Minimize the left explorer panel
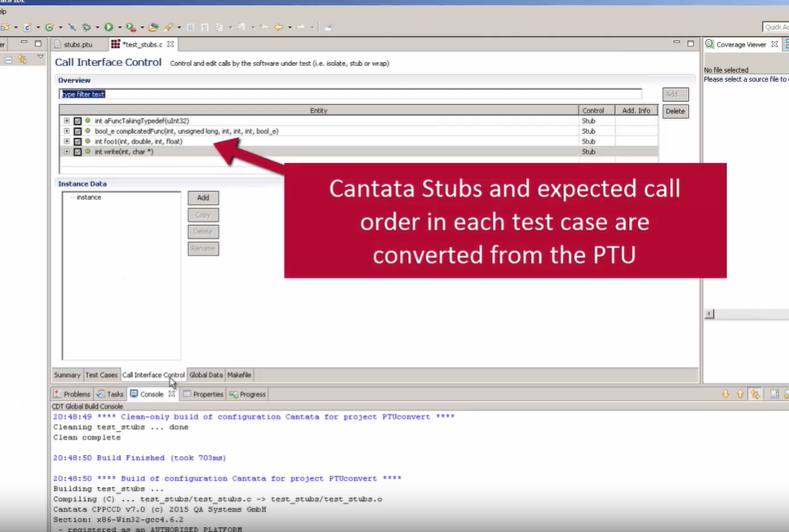Screen dimensions: 789x532 tap(24, 42)
